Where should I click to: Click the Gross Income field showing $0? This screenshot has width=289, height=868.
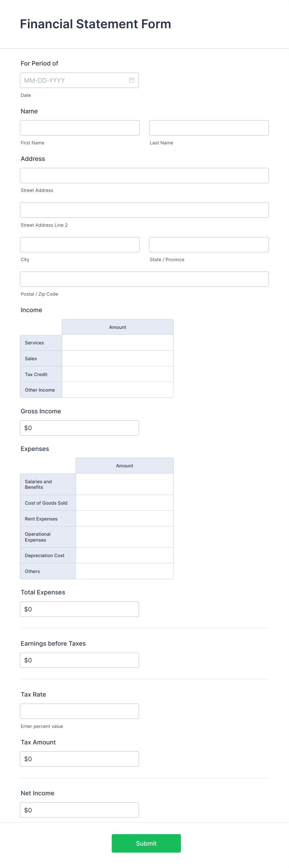79,428
